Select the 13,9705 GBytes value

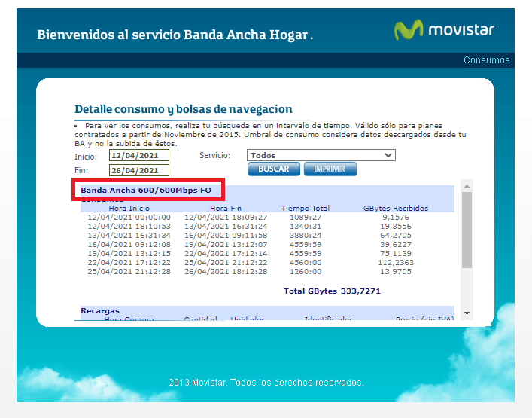click(396, 272)
